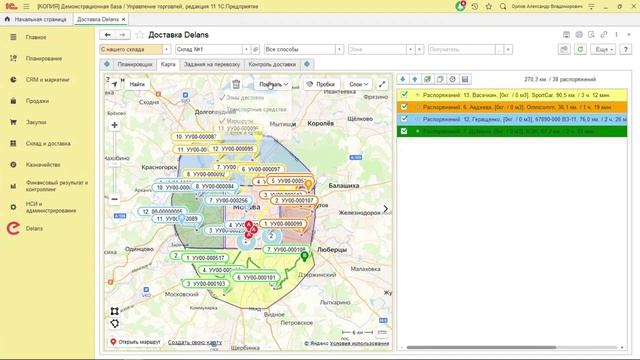Open Склад №1 dropdown arrow
The image size is (640, 360).
[246, 49]
